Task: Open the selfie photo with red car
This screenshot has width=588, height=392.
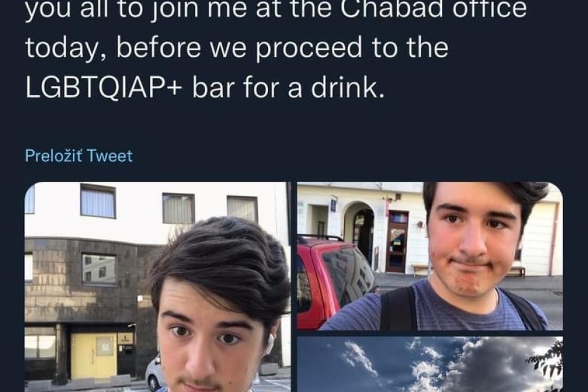Action: pyautogui.click(x=430, y=256)
